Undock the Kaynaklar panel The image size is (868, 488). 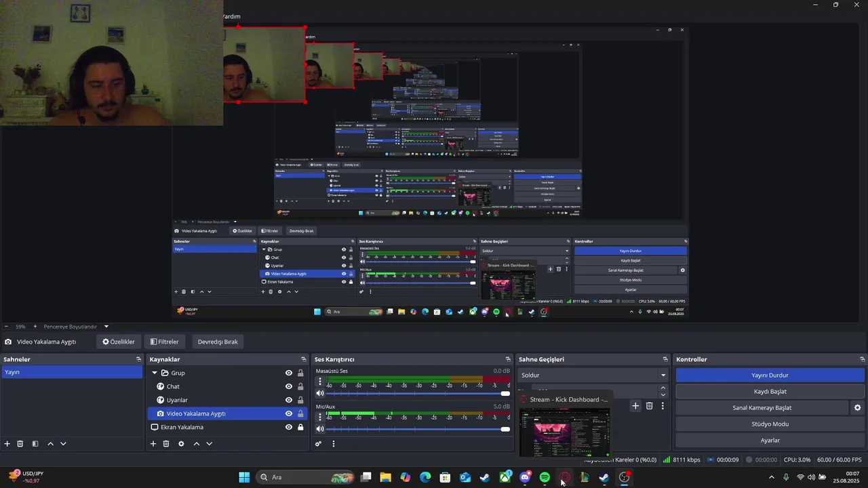click(x=304, y=359)
